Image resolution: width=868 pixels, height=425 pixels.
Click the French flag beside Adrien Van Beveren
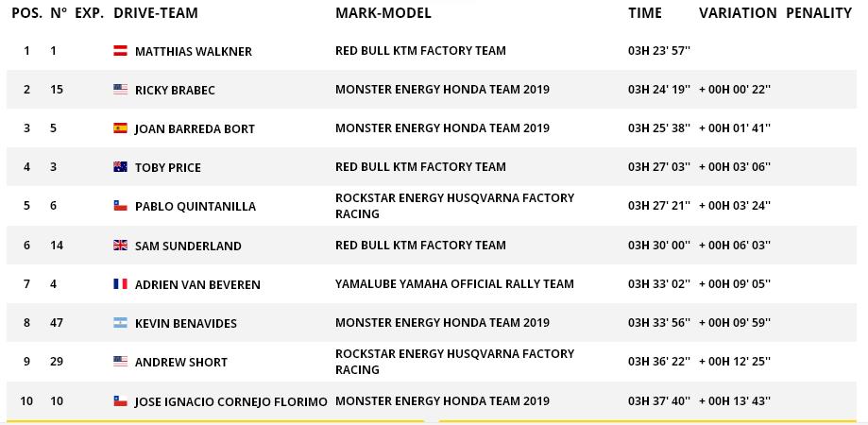[x=120, y=284]
